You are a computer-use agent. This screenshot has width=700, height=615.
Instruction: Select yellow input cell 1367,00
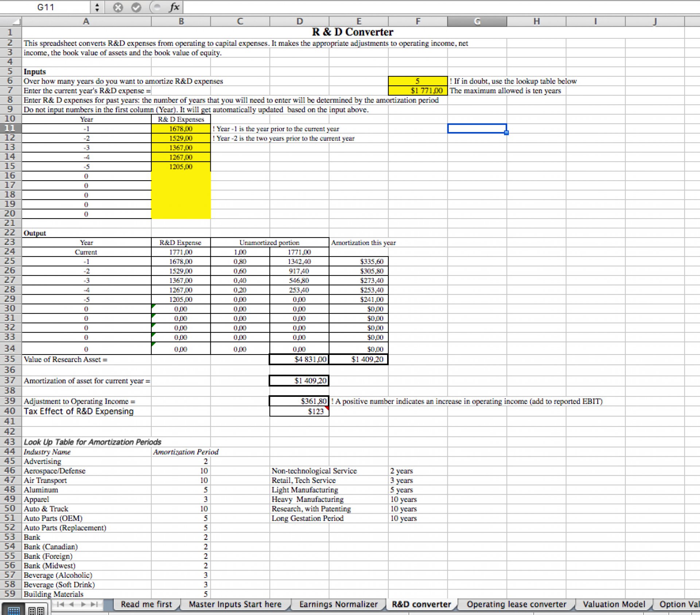tap(181, 147)
